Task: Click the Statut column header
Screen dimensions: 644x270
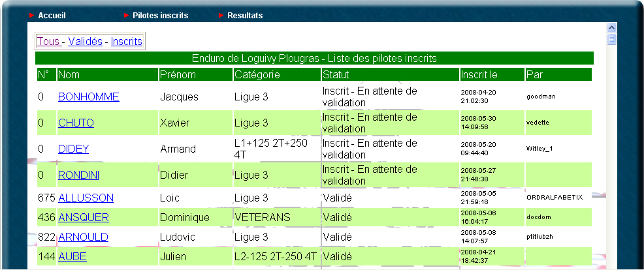Action: click(x=391, y=75)
